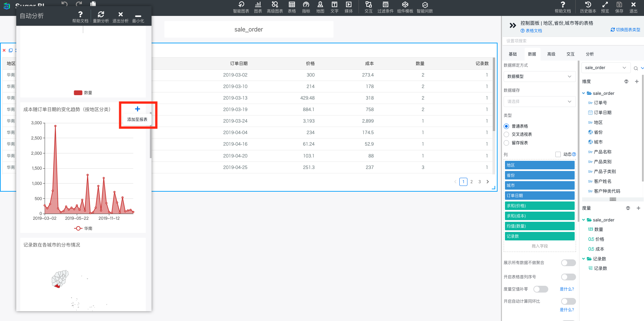The image size is (644, 321).
Task: Open the 表格文档 link
Action: click(x=531, y=31)
